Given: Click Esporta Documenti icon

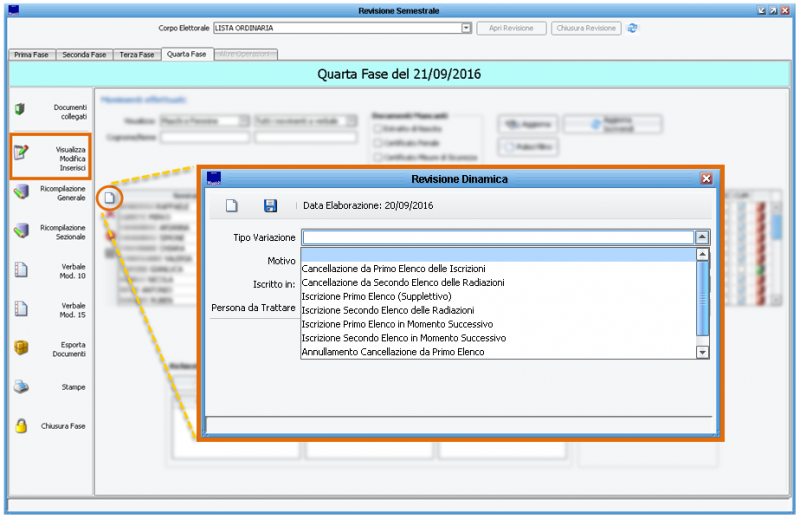Looking at the screenshot, I should 21,348.
